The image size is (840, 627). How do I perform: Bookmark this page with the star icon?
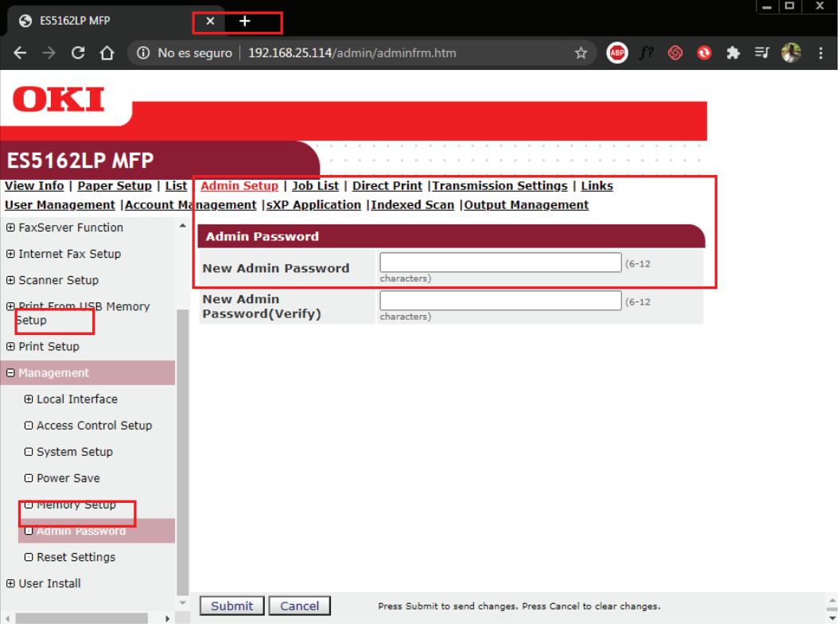point(581,53)
